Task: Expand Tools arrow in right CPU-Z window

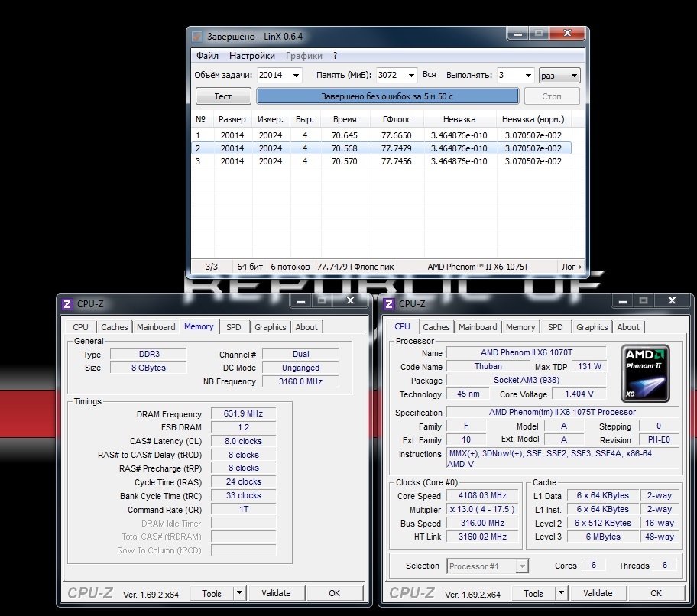Action: click(561, 593)
